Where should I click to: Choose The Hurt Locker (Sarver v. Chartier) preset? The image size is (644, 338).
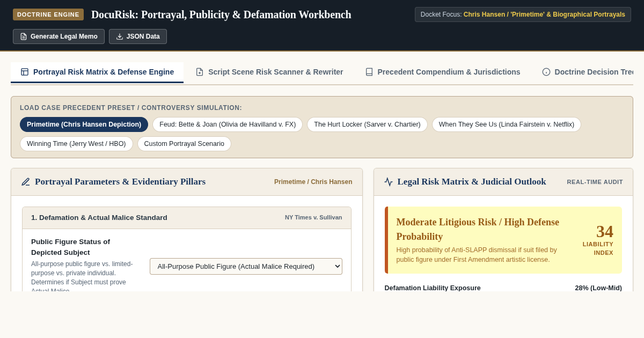click(x=367, y=124)
